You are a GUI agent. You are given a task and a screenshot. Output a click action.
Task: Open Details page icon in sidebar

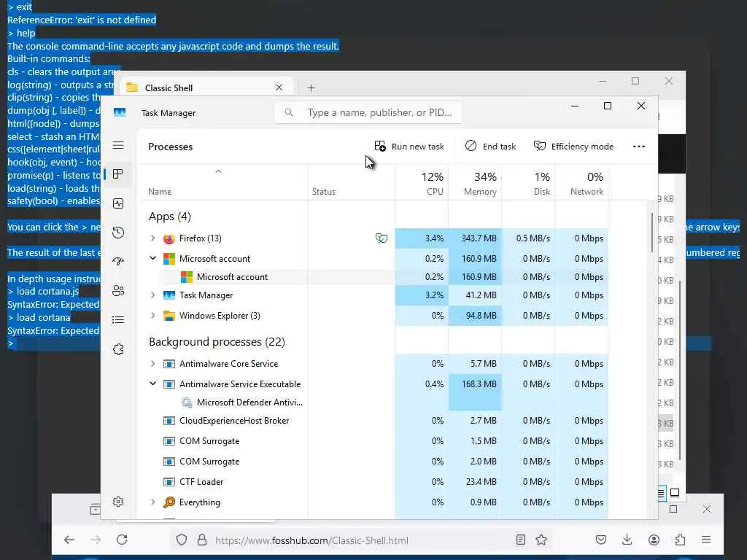(118, 319)
